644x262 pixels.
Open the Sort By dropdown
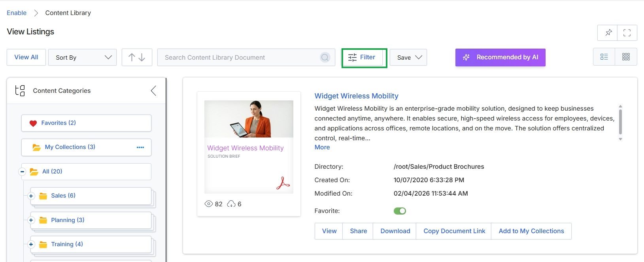82,57
